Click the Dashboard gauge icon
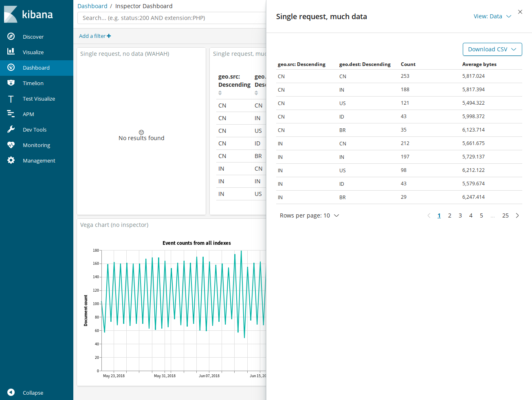 [x=11, y=67]
